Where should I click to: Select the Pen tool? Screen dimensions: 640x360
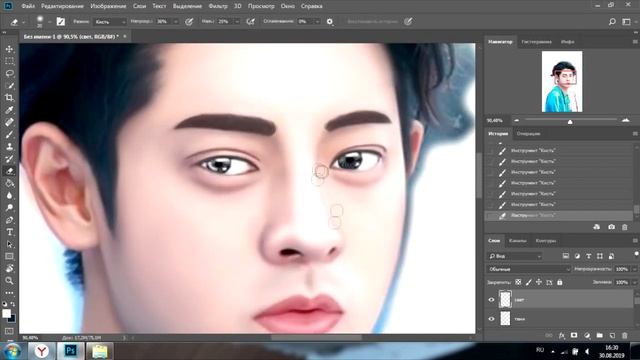tap(9, 220)
